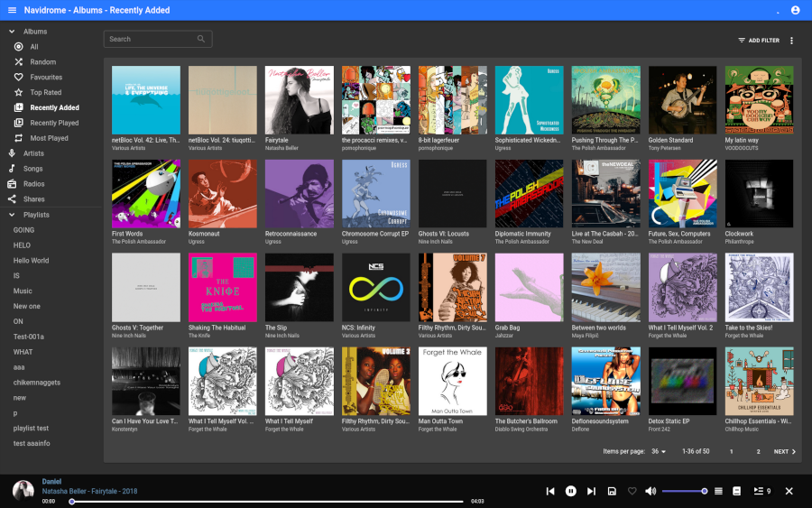Image resolution: width=812 pixels, height=508 pixels.
Task: Mute the volume speaker icon
Action: 651,491
